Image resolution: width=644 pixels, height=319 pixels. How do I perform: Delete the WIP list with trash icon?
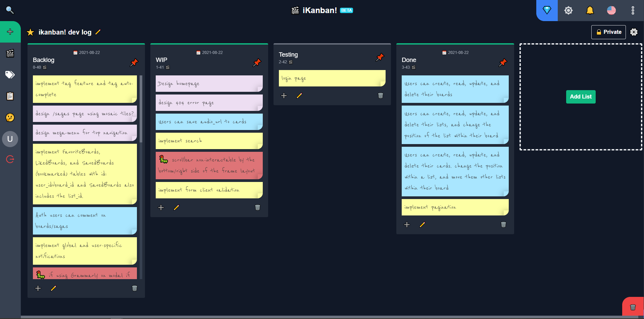258,207
